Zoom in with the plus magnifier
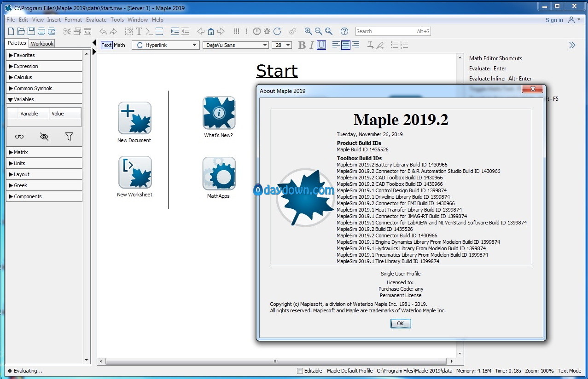The image size is (588, 379). pyautogui.click(x=309, y=31)
